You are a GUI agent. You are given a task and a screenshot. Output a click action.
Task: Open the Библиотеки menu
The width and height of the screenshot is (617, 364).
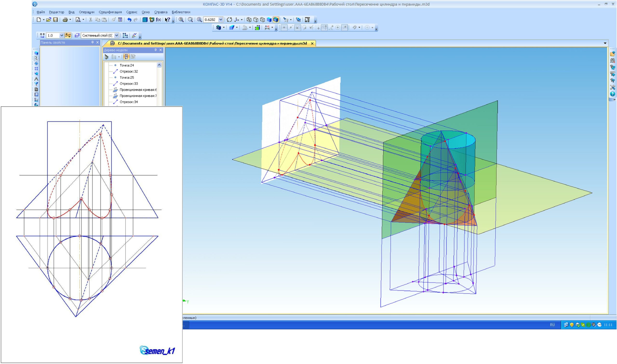181,12
